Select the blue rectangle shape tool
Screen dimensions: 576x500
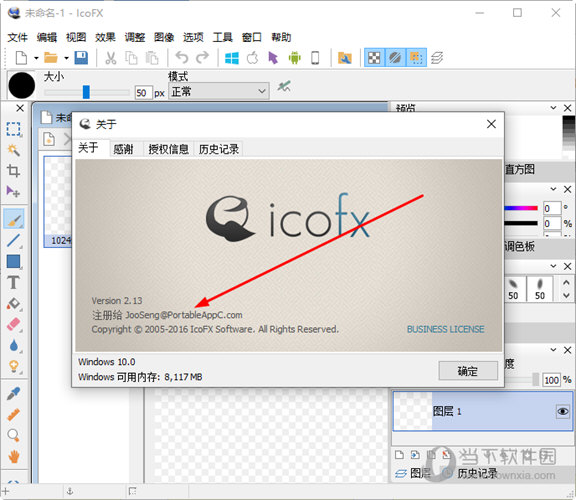pos(14,262)
